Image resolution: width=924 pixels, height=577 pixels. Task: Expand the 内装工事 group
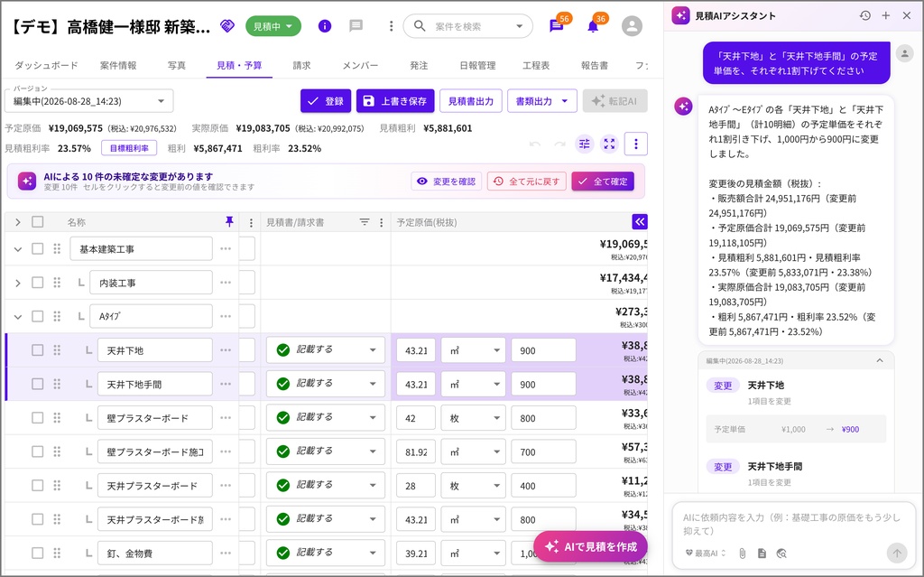pyautogui.click(x=18, y=283)
